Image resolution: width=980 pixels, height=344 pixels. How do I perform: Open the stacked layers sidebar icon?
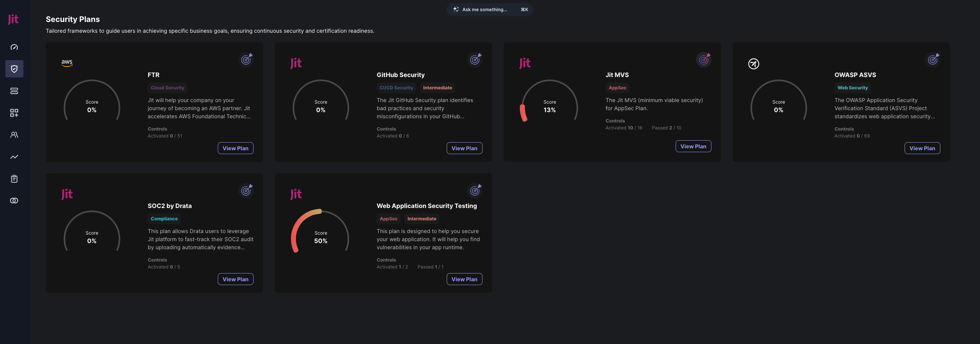click(14, 91)
